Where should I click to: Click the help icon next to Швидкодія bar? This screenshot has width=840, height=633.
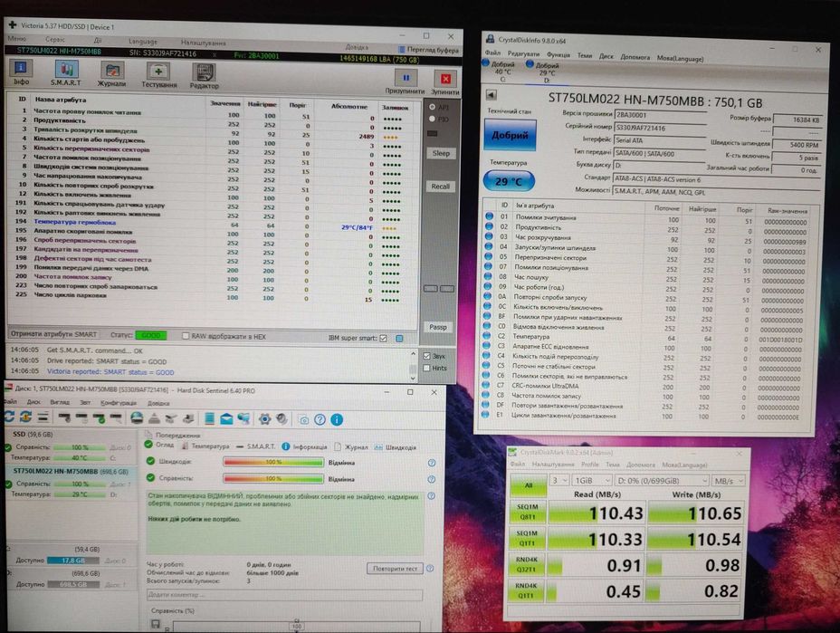[432, 463]
